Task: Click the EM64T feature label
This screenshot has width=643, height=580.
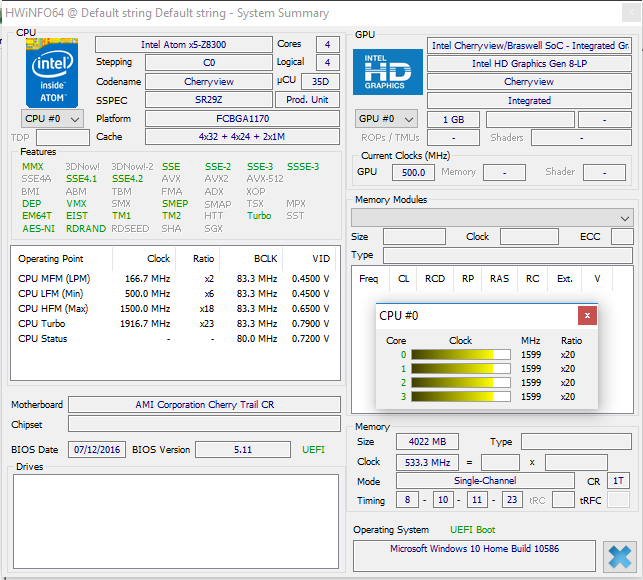Action: coord(36,216)
